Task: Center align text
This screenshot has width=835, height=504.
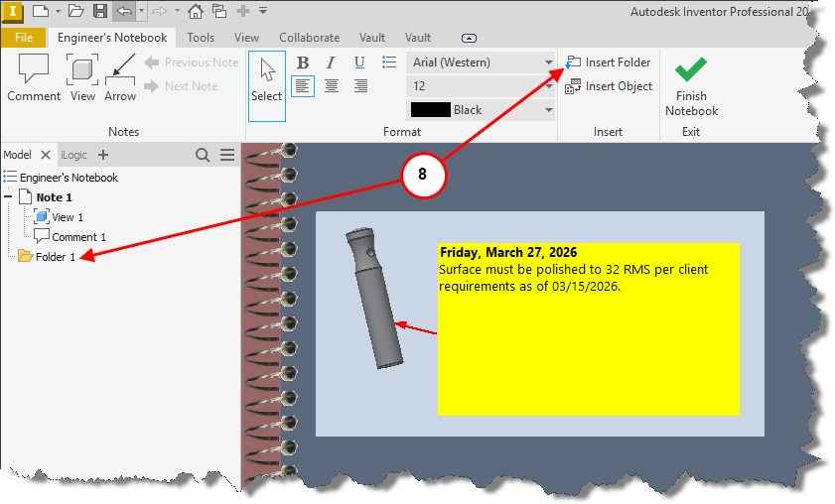Action: tap(332, 86)
